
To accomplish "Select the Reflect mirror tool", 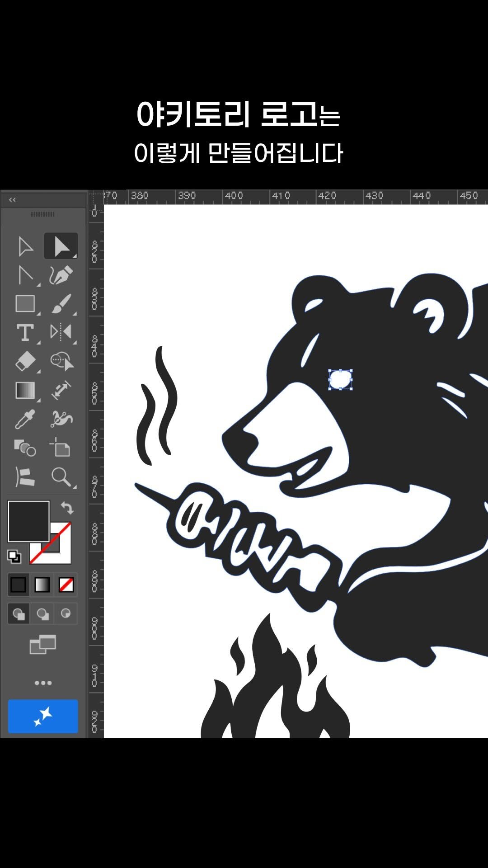I will pos(61,332).
